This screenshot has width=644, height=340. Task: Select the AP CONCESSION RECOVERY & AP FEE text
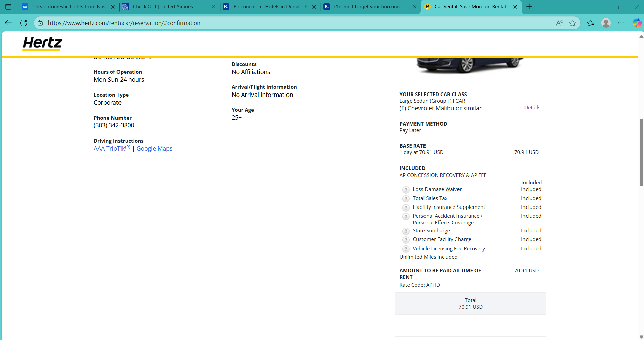[x=443, y=175]
